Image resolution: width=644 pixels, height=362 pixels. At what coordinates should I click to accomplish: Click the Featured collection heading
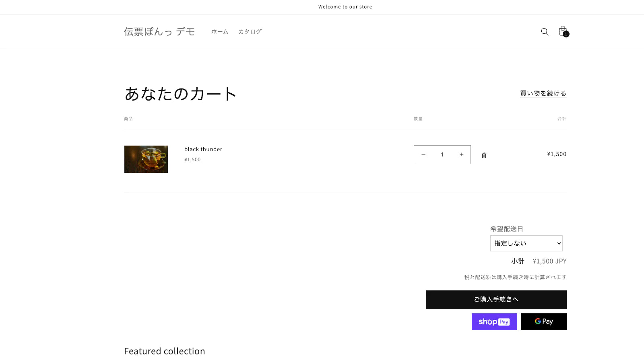pyautogui.click(x=164, y=351)
